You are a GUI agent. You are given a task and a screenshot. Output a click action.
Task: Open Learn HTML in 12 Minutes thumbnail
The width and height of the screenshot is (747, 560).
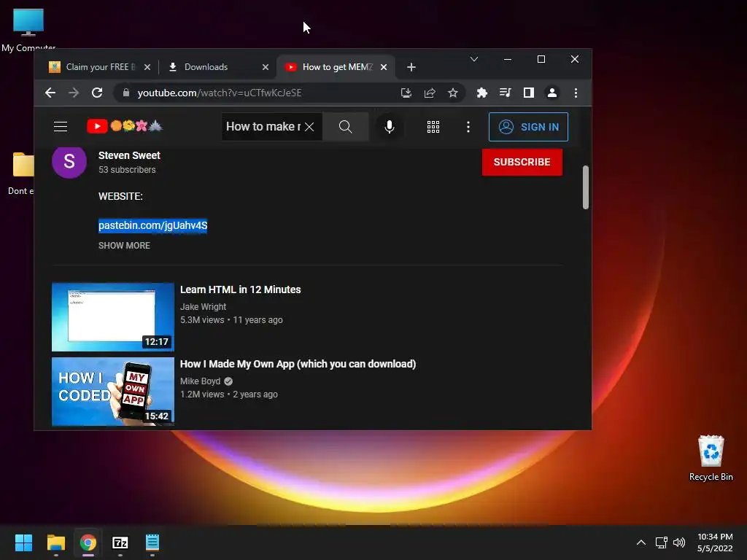(x=113, y=317)
